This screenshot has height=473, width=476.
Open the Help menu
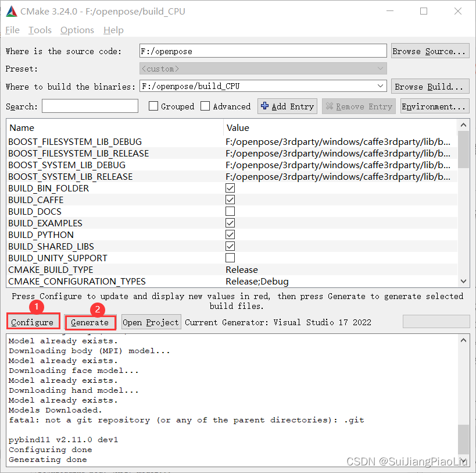tap(113, 30)
